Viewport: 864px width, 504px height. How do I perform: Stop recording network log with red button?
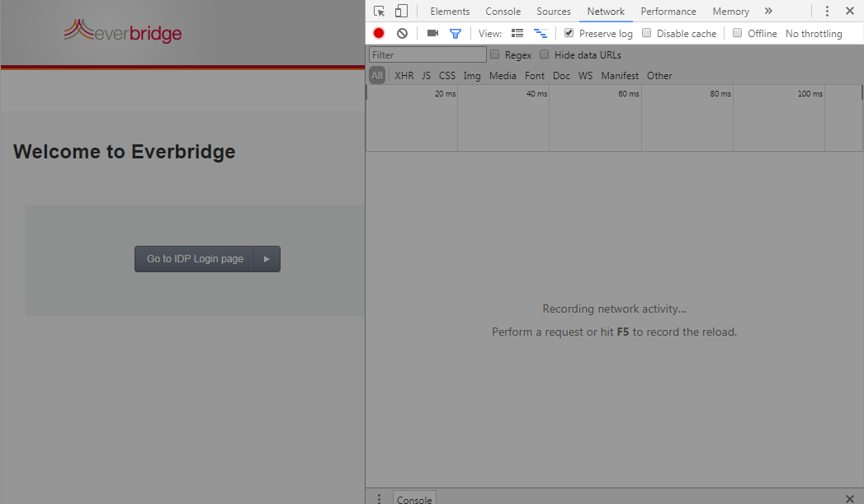(x=379, y=33)
